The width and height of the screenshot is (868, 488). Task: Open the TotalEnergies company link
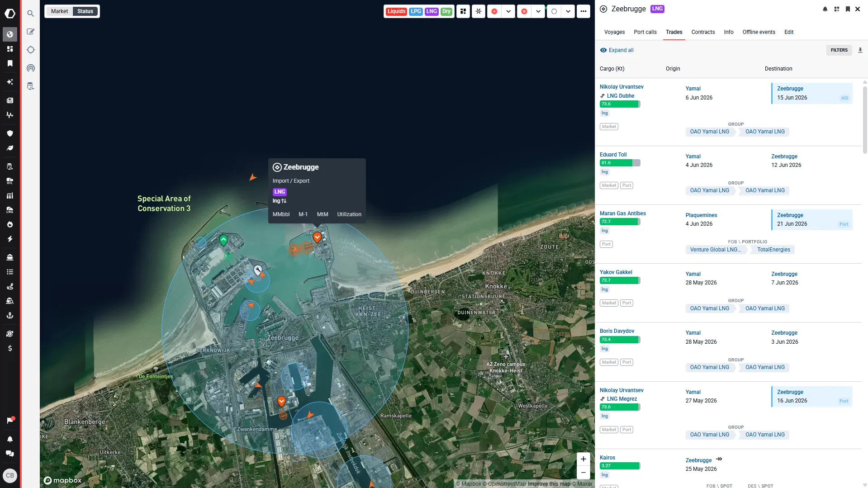click(x=773, y=250)
